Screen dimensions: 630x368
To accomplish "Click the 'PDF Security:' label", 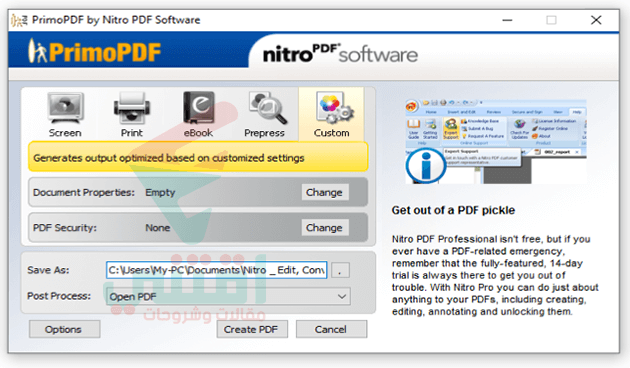I will [x=65, y=228].
